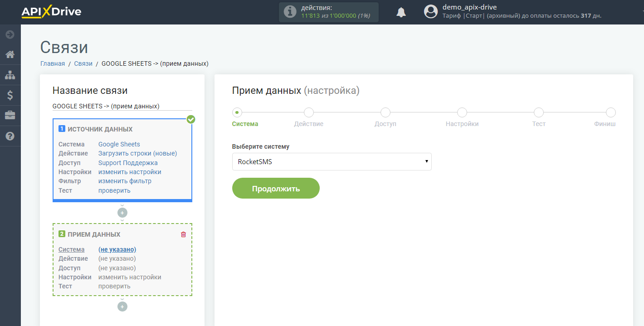Click source 'изменить настройки' link
Image resolution: width=644 pixels, height=326 pixels.
tap(130, 172)
